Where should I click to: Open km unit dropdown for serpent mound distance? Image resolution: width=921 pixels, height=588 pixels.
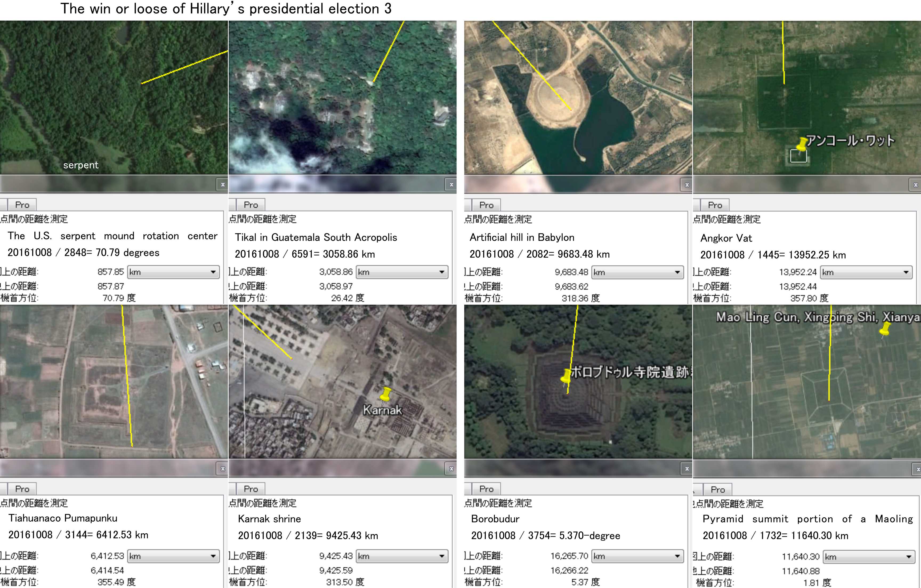pyautogui.click(x=173, y=272)
